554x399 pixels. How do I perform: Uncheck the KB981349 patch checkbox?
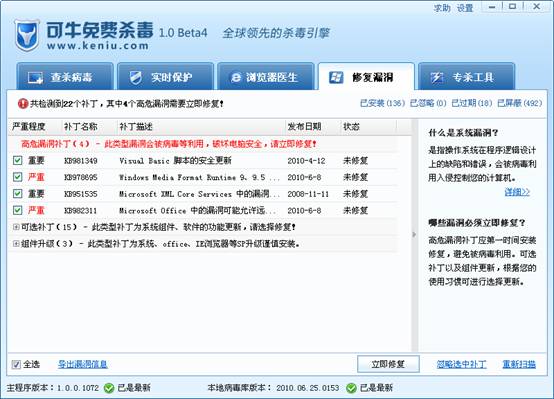point(17,160)
